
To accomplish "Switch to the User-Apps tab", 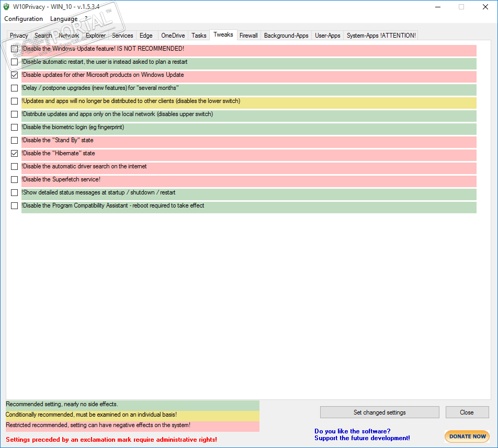I will pyautogui.click(x=327, y=36).
